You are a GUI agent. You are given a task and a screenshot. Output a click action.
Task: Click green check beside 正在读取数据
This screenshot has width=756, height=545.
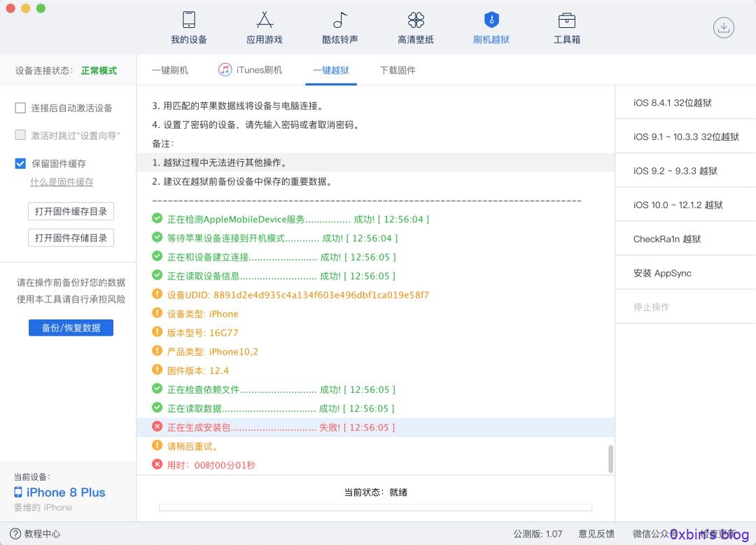pyautogui.click(x=157, y=408)
